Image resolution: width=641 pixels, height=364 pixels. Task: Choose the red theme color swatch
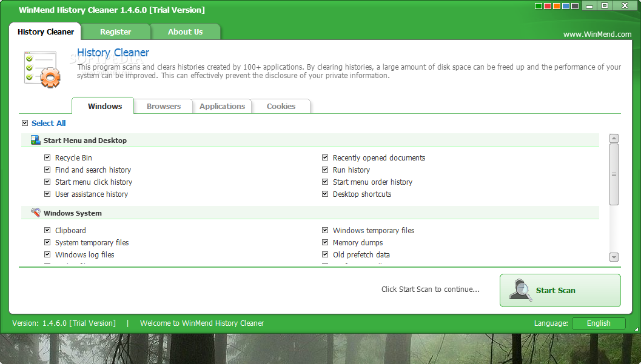point(548,6)
